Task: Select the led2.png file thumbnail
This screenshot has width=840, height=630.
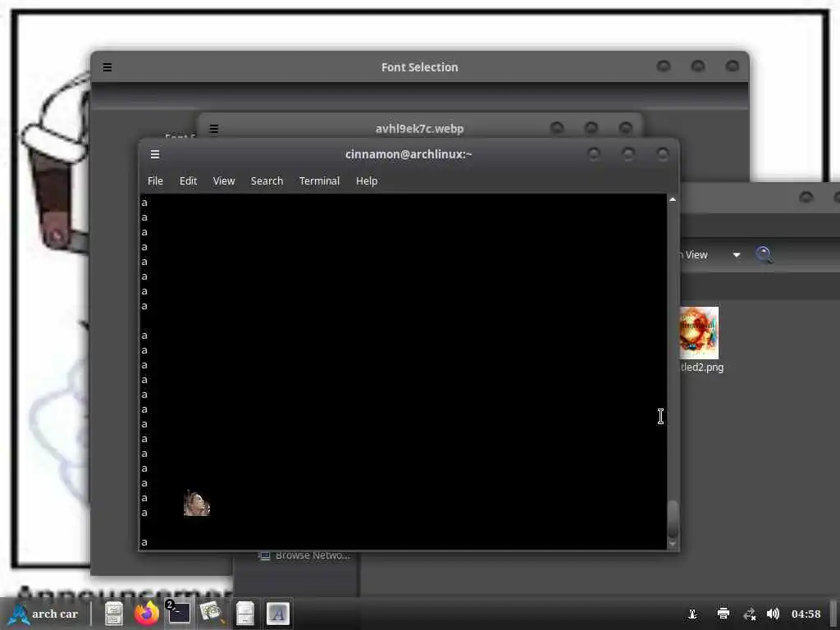Action: (x=699, y=333)
